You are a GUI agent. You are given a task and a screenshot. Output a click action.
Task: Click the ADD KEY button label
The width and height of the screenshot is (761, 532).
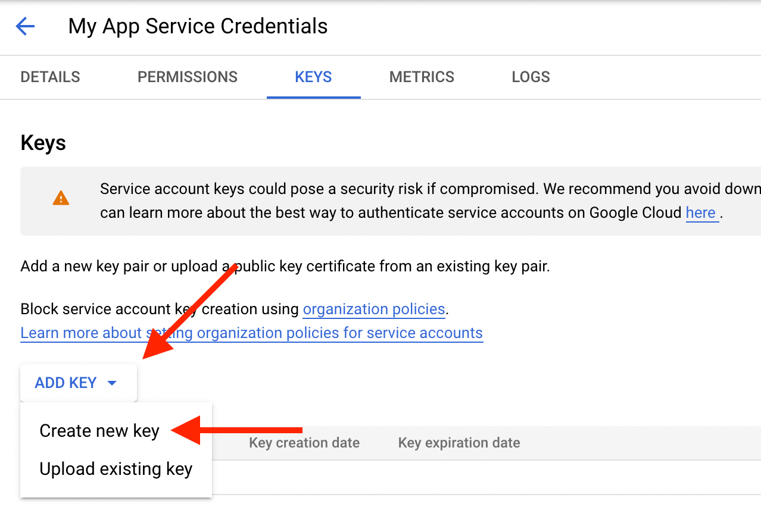coord(66,383)
